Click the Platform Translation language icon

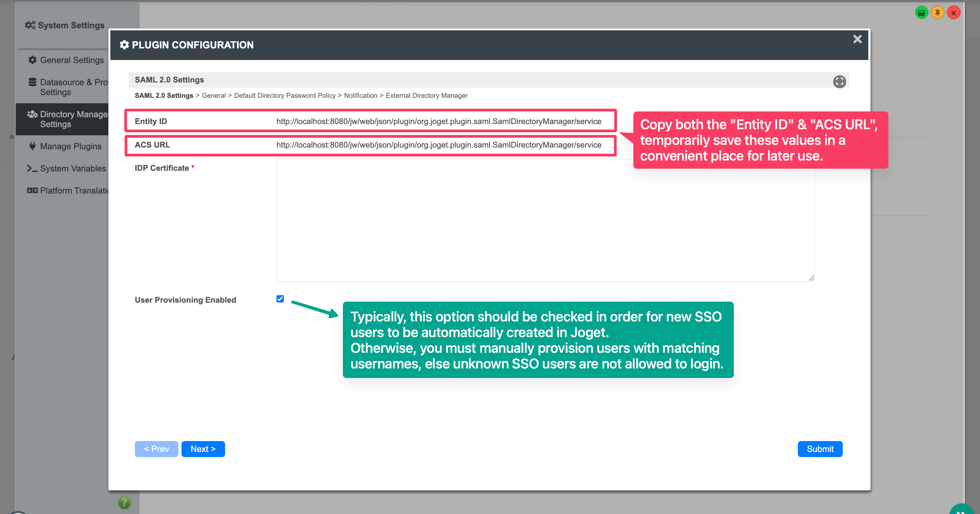click(x=32, y=191)
